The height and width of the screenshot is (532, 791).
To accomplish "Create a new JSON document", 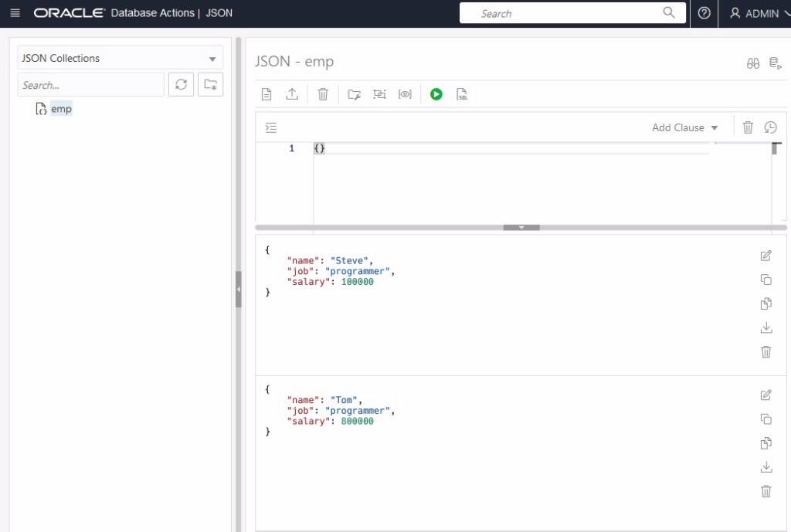I will 266,93.
